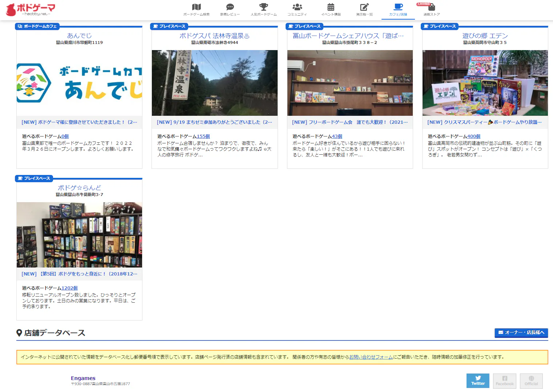
Task: Open the board game search map icon
Action: (196, 7)
